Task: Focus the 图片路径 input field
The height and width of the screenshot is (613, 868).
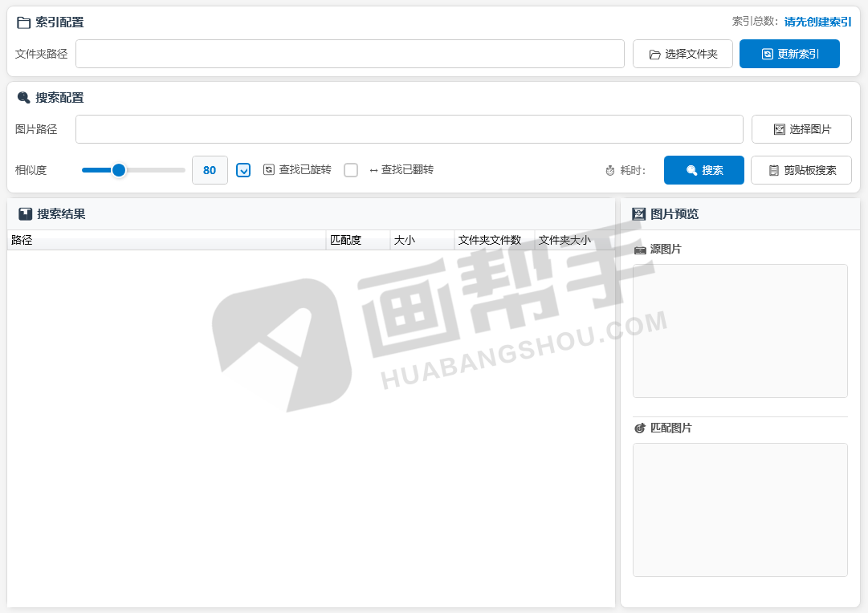Action: pyautogui.click(x=409, y=129)
